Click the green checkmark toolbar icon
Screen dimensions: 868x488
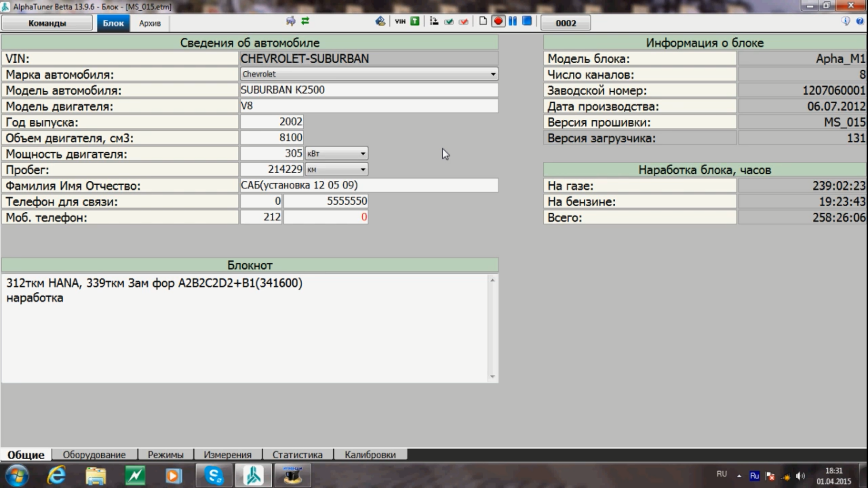pos(448,21)
